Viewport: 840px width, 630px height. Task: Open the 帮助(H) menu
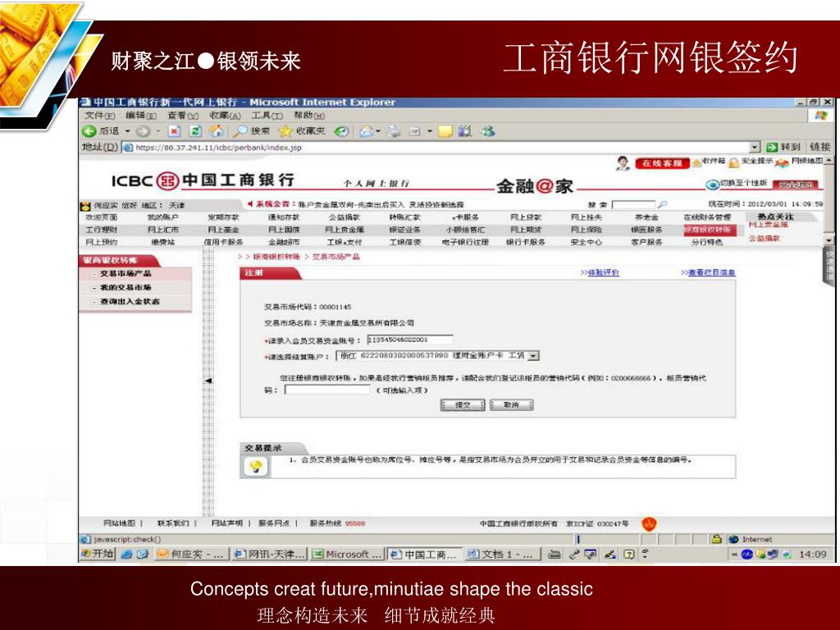coord(308,115)
